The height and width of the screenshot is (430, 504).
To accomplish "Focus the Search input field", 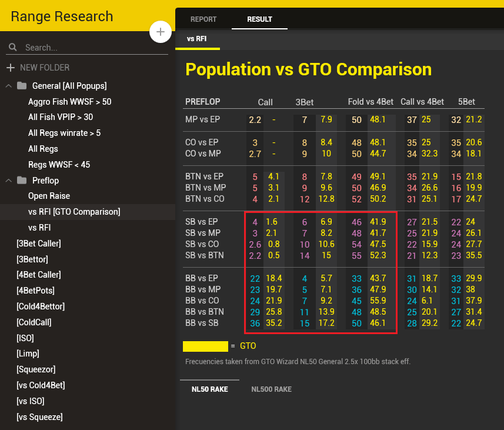I will (87, 48).
